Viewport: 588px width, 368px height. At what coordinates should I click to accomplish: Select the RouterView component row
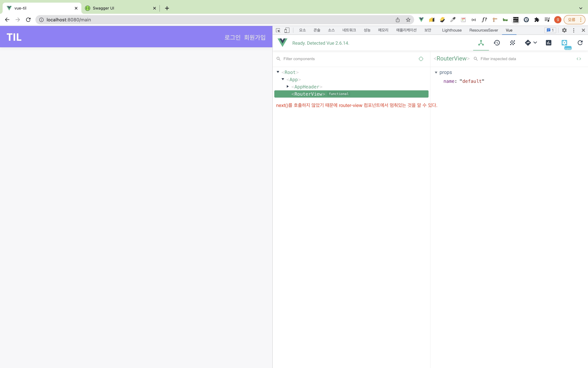pos(351,94)
